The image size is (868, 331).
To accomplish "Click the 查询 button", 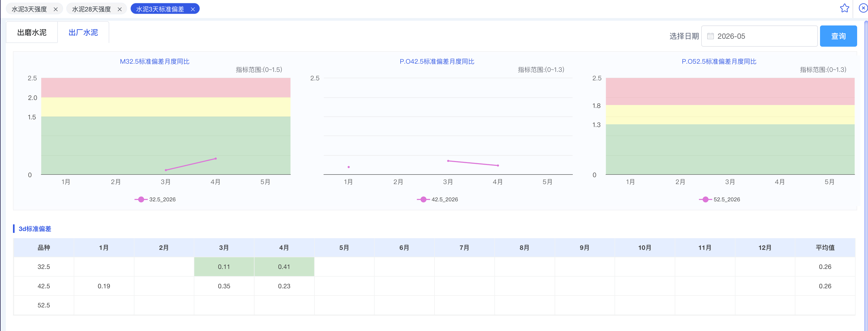I will [x=838, y=36].
